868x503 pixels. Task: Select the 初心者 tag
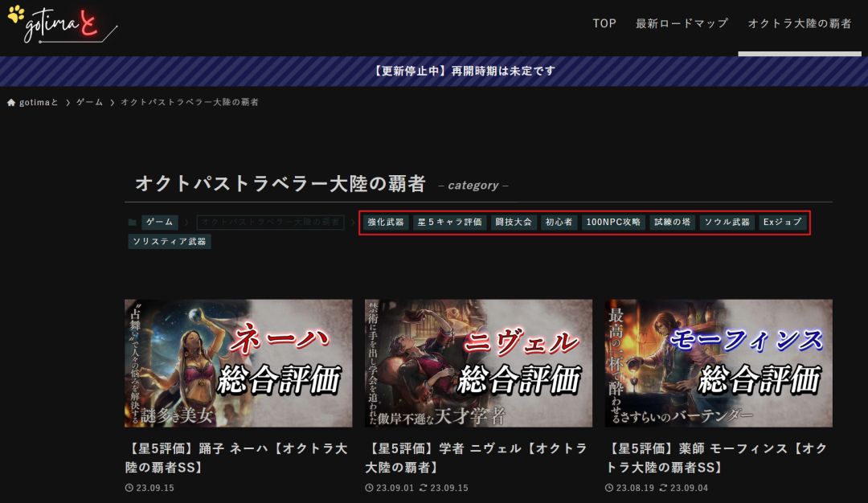point(559,222)
